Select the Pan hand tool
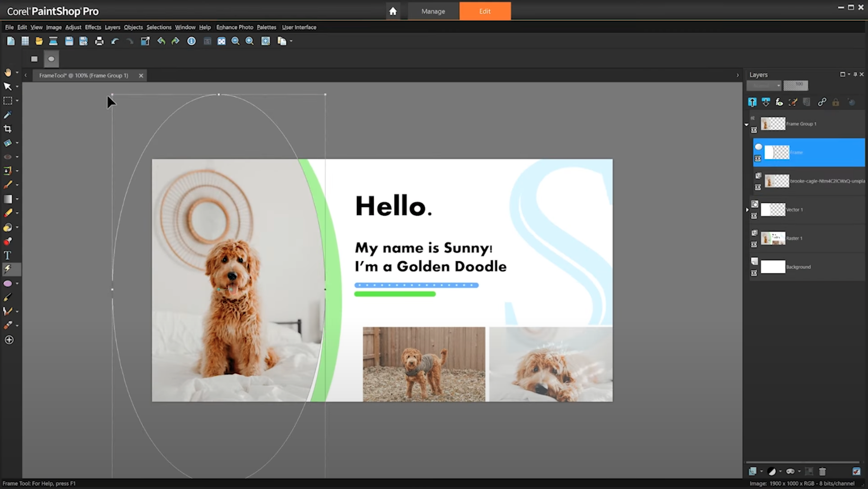868x489 pixels. point(8,73)
